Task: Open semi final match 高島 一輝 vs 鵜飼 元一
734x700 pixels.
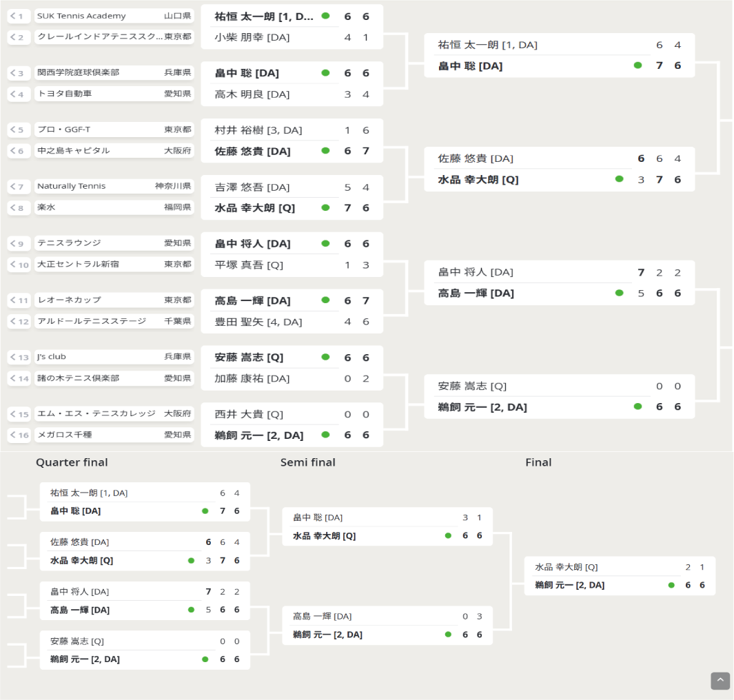Action: tap(387, 626)
